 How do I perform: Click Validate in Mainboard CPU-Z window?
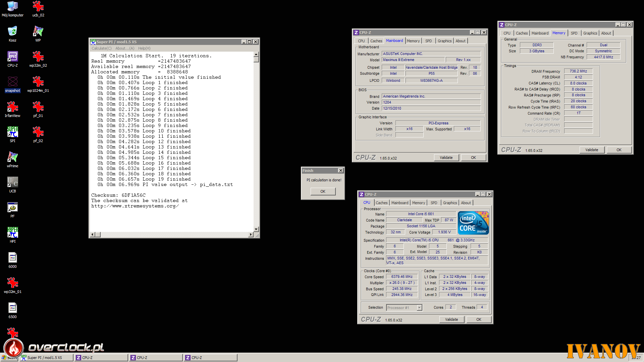tap(446, 158)
